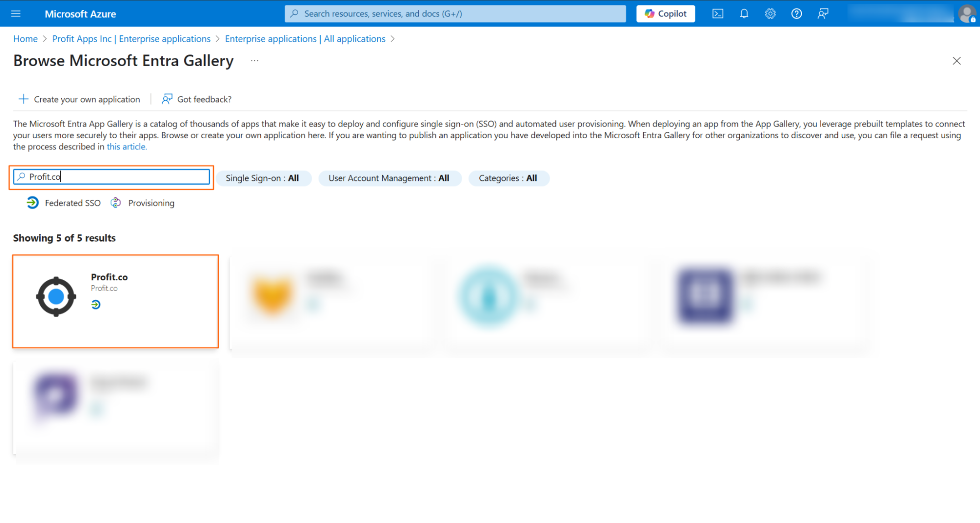Open the 'this article' link
The height and width of the screenshot is (523, 980).
click(127, 147)
